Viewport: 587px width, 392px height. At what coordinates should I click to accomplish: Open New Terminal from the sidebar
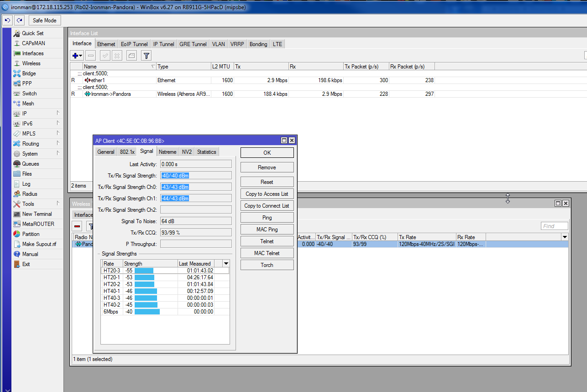tap(37, 214)
